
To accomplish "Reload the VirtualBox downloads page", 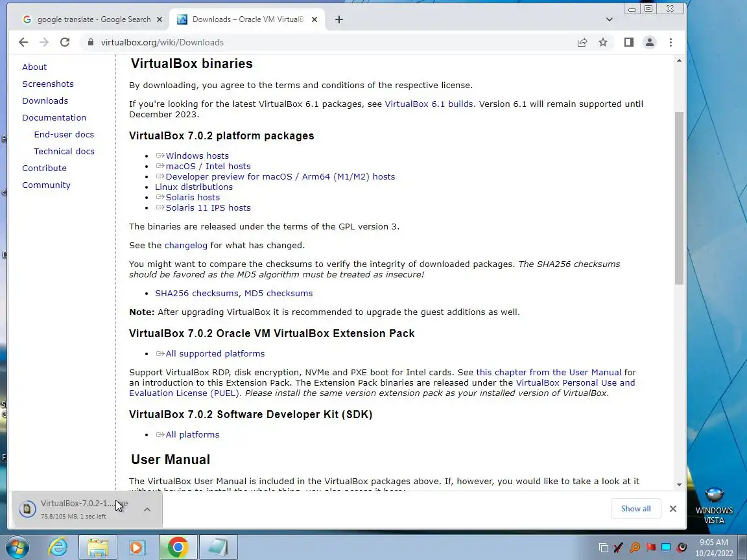I will (65, 42).
